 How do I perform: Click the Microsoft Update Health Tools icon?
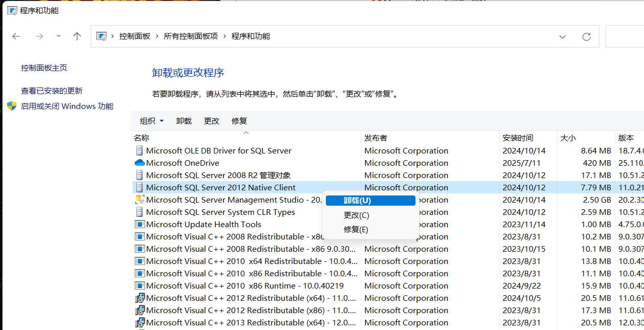(139, 224)
